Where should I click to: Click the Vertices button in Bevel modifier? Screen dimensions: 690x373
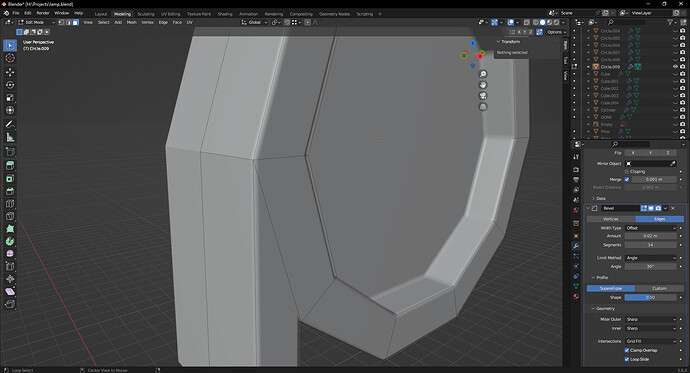point(611,219)
